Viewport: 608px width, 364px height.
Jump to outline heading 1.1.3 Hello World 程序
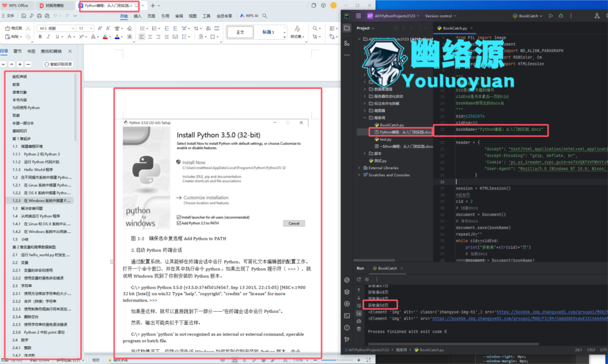tap(39, 170)
